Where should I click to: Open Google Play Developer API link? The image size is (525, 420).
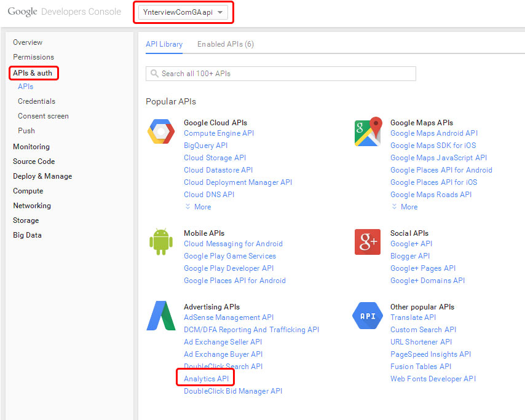click(229, 268)
